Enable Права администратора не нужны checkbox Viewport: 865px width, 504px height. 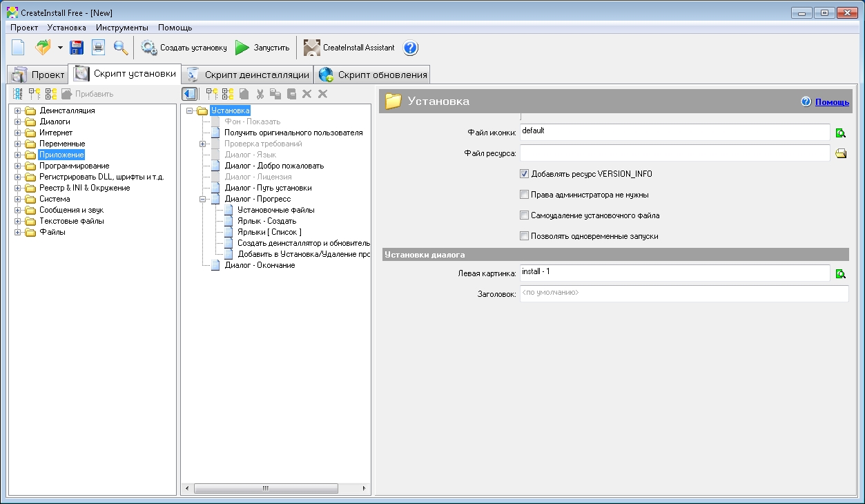[x=525, y=195]
